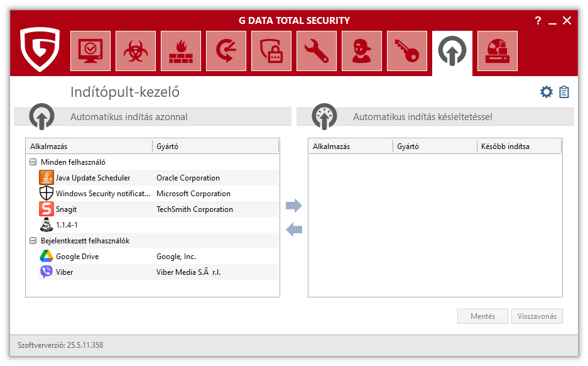This screenshot has height=366, width=588.
Task: Click the Oracle Corporation cell
Action: pyautogui.click(x=188, y=178)
